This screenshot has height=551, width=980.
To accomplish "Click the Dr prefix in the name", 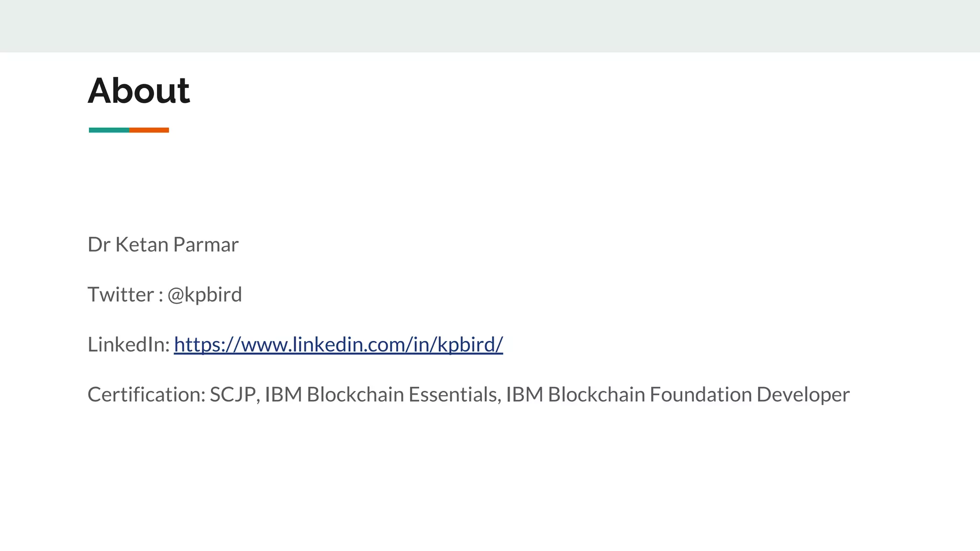I will 99,245.
